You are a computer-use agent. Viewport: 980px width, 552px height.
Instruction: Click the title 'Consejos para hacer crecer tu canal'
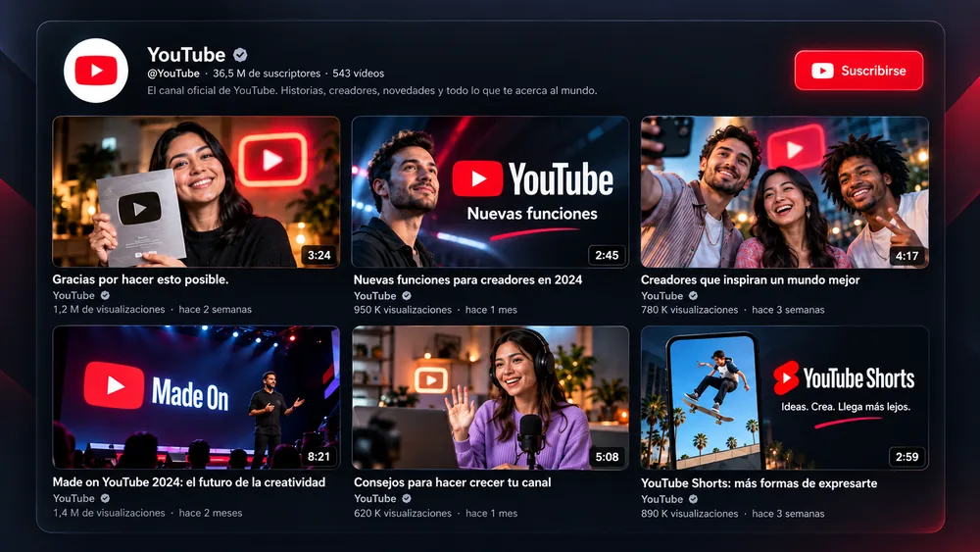tap(453, 482)
